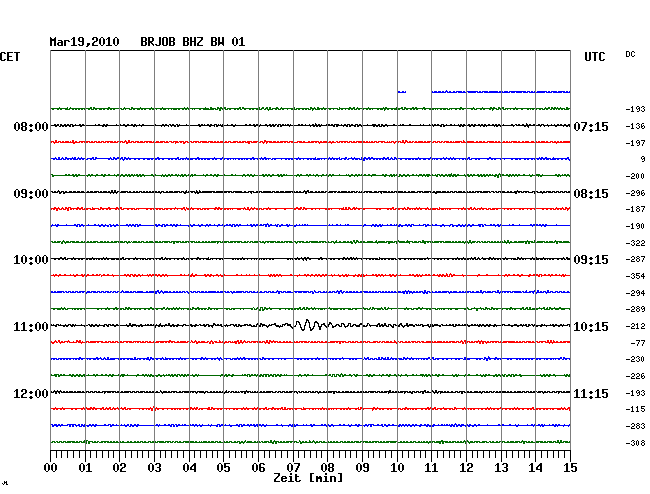Select DC value "-193" beside 11:15 UTC
650x494 pixels.
635,393
